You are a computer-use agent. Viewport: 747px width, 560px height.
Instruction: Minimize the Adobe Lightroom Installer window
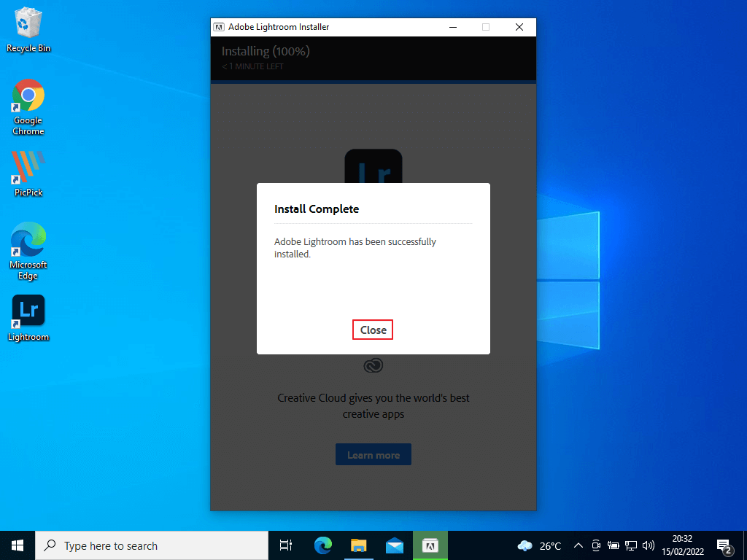pyautogui.click(x=452, y=27)
